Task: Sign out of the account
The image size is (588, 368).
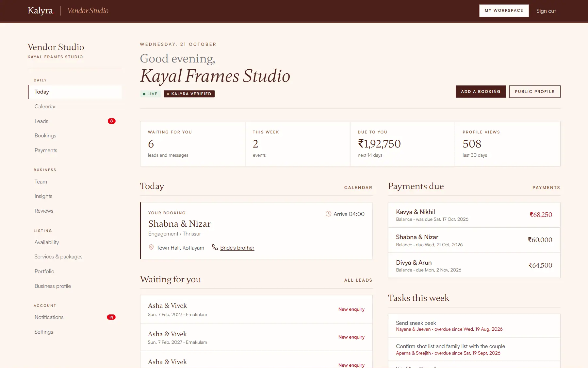Action: (x=546, y=11)
